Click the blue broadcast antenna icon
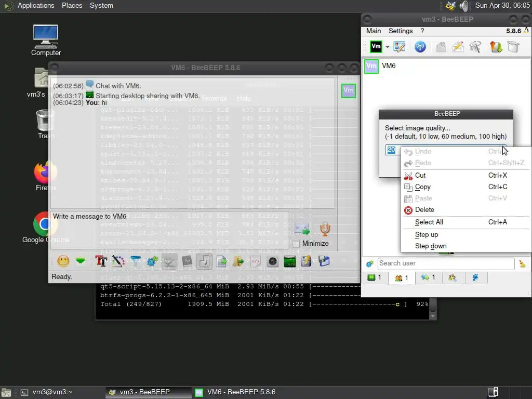The height and width of the screenshot is (399, 532). coord(420,46)
